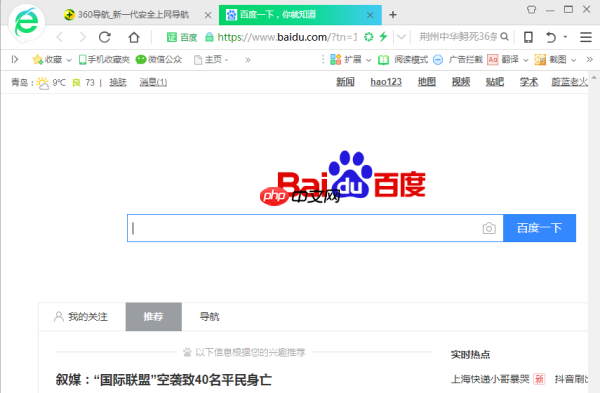This screenshot has height=393, width=600.
Task: Reload the page with refresh icon
Action: coord(105,37)
